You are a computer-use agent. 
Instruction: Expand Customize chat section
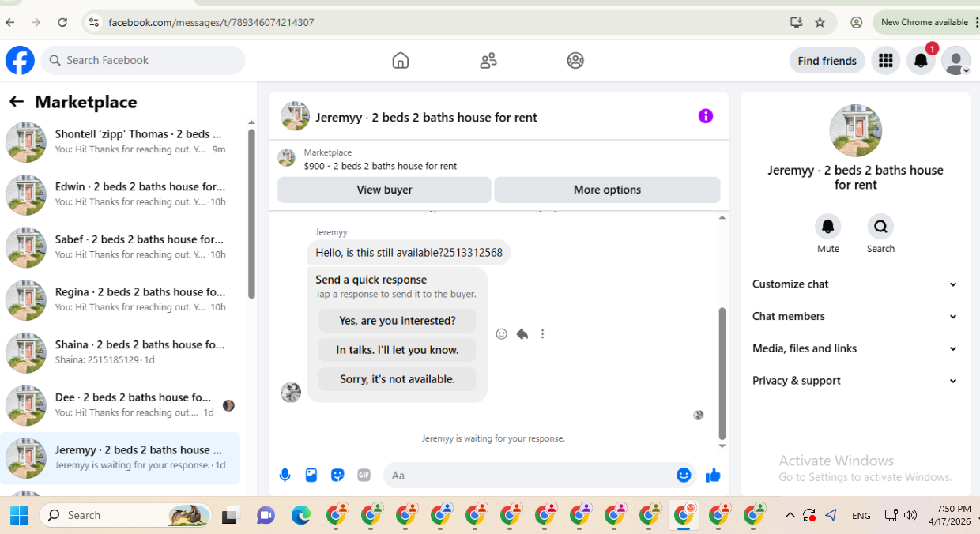coord(855,284)
